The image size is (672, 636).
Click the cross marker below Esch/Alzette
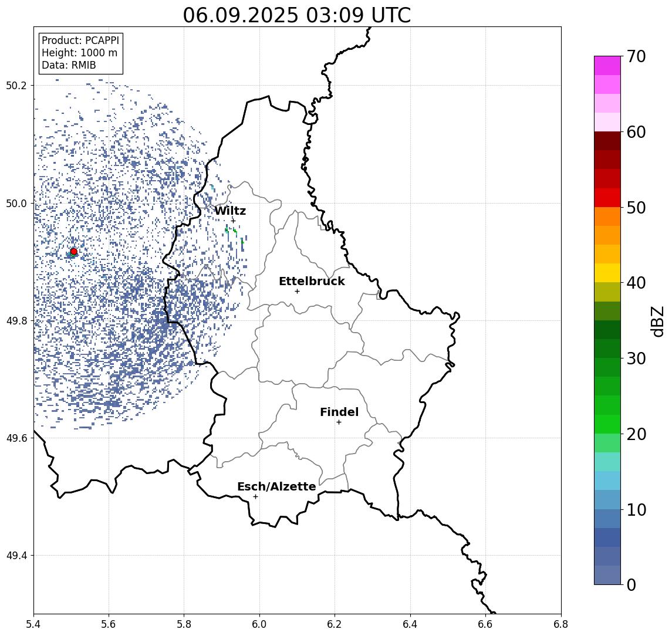click(x=255, y=497)
